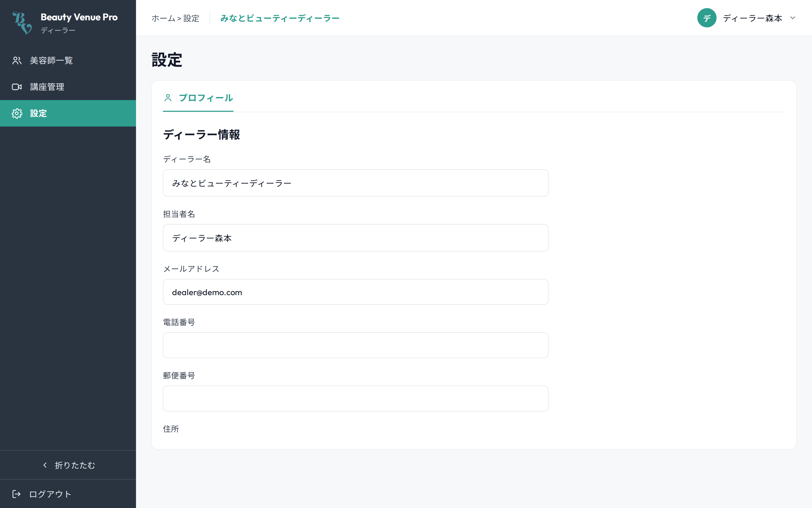Click the 設定 breadcrumb text
812x508 pixels.
coord(192,18)
